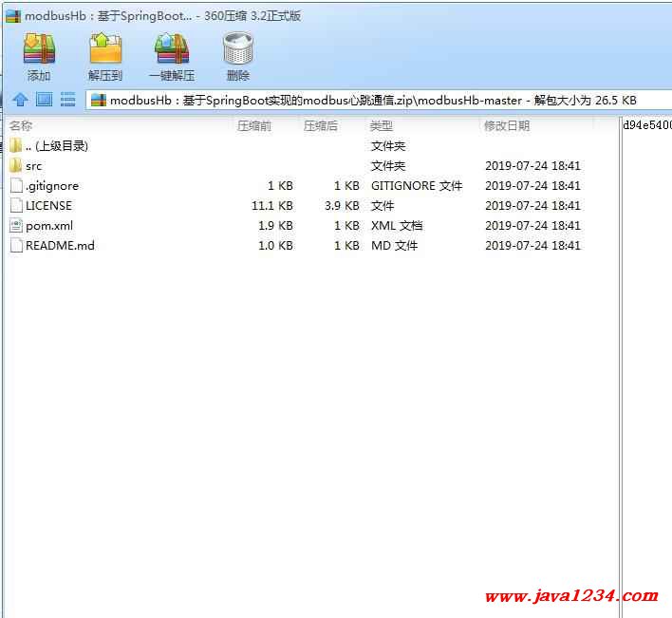Click the 添加 (Add) toolbar icon

[39, 49]
